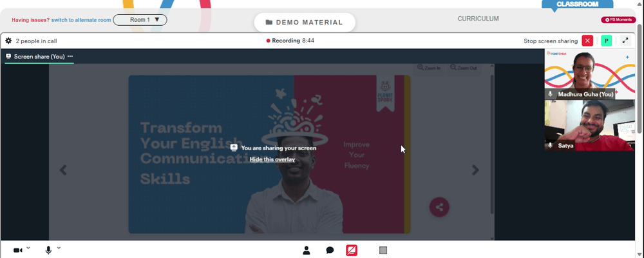Open call settings gear icon
644x258 pixels.
coord(8,41)
